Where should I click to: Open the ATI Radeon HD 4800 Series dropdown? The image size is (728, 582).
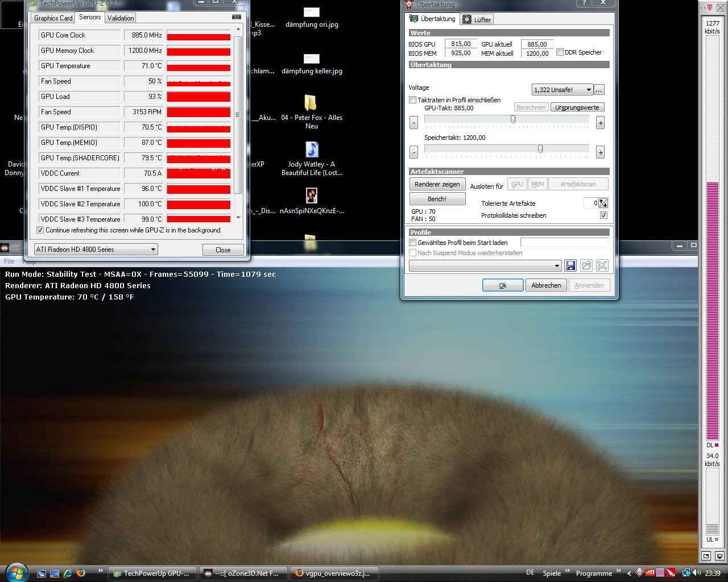pos(96,250)
